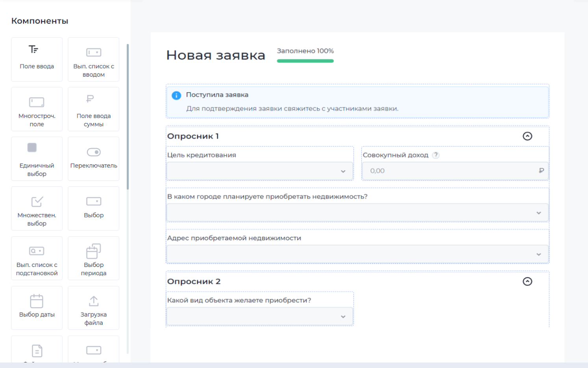
Task: Select the Выбор даты component icon
Action: (x=37, y=300)
